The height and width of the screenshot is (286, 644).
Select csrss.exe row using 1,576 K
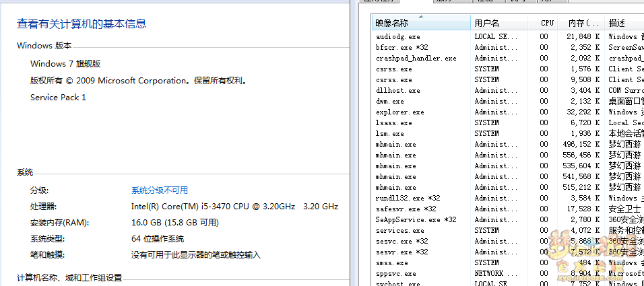tap(508, 69)
